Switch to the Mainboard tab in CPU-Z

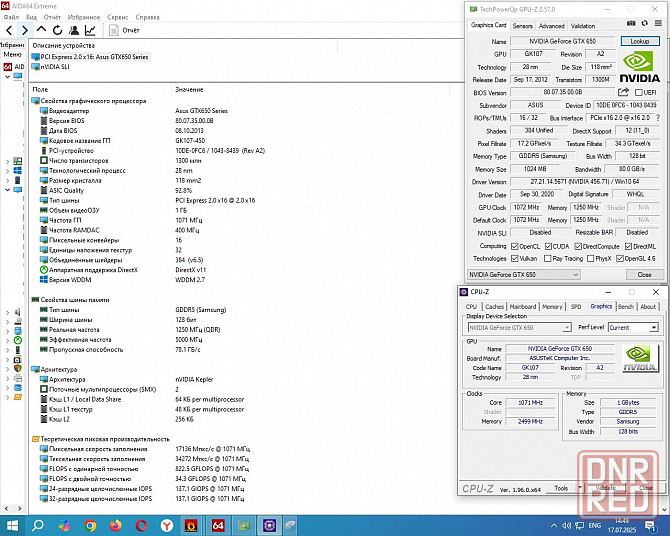point(523,307)
